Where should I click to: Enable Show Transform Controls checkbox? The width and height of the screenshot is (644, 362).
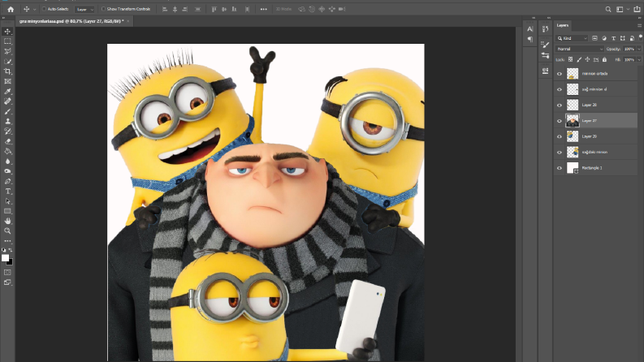pyautogui.click(x=103, y=9)
